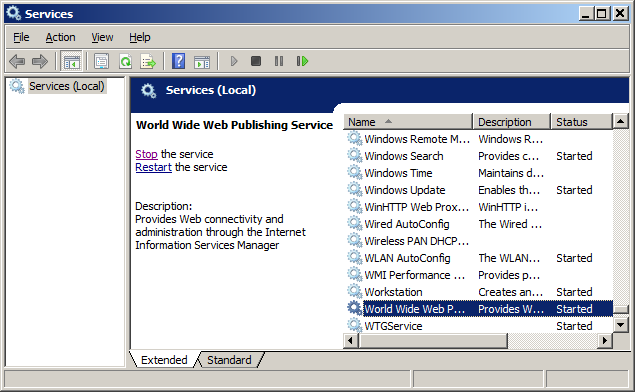Click gear icon beside WLAN AutoConfig row

354,258
